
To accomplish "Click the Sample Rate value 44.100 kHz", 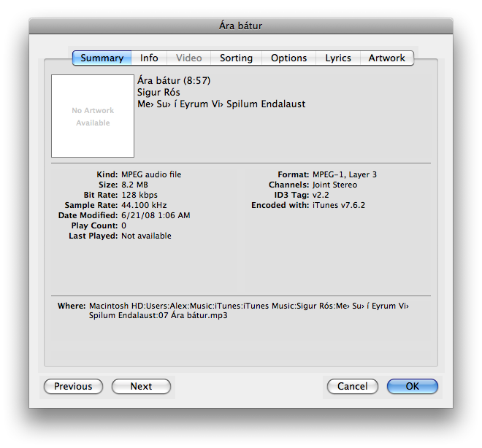I will (144, 205).
